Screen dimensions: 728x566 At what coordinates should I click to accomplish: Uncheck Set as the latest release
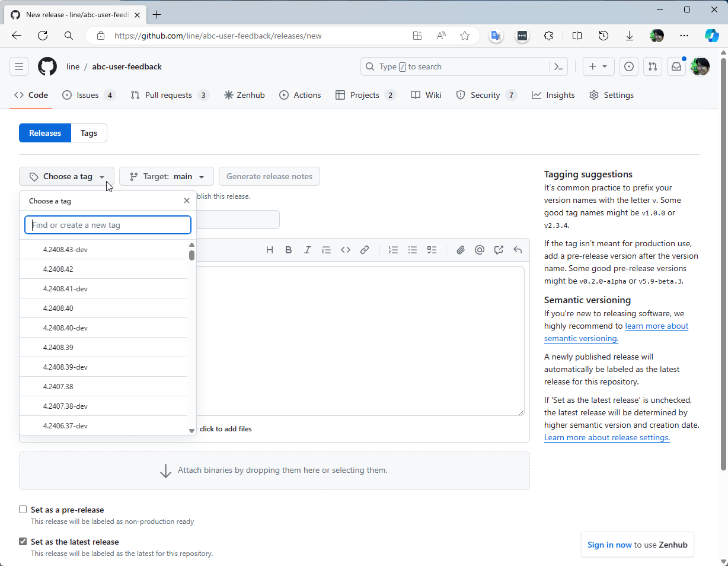(23, 542)
